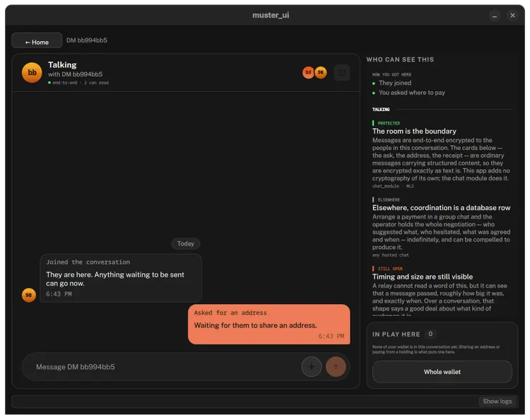Click the 'chat_module · MLS' tag
The image size is (530, 420).
point(393,186)
